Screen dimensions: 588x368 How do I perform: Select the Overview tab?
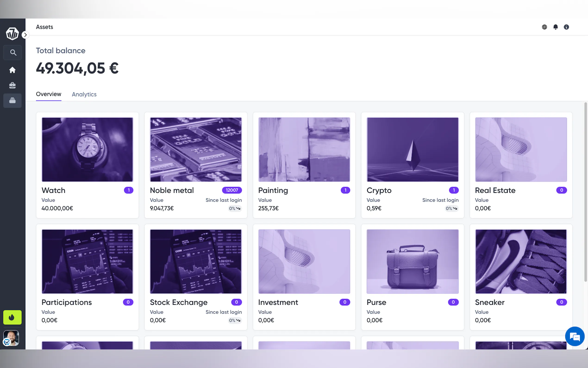[49, 94]
